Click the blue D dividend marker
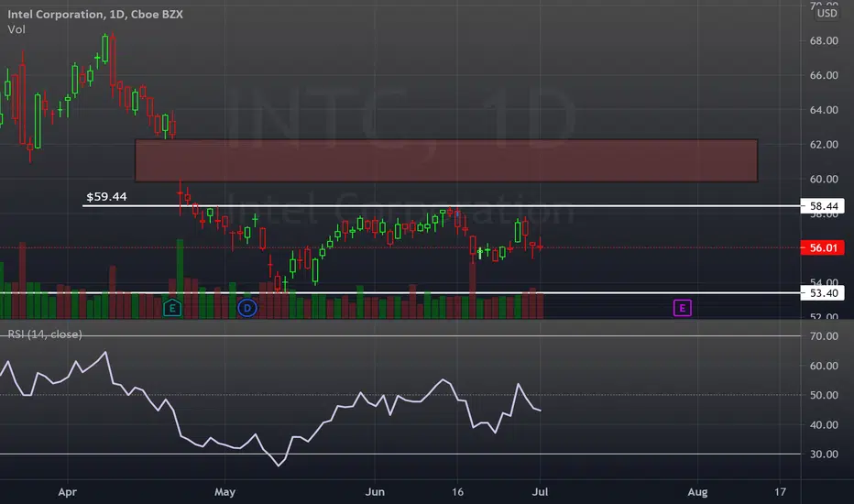The height and width of the screenshot is (504, 854). (247, 309)
